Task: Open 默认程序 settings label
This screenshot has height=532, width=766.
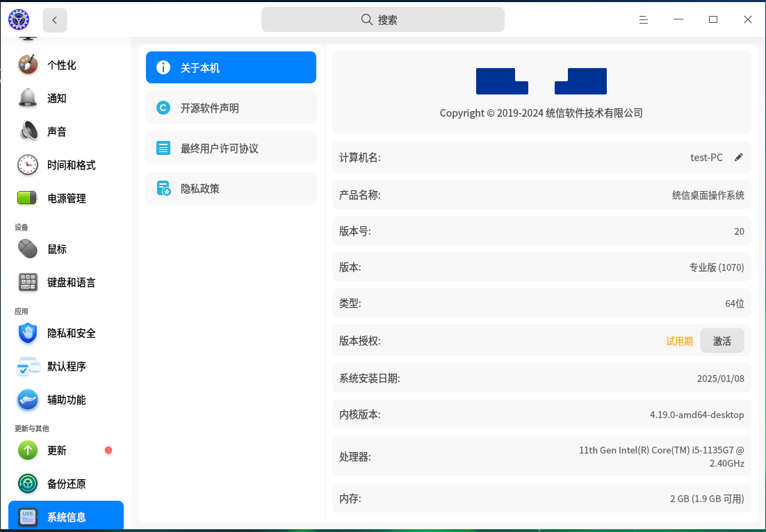Action: 67,367
